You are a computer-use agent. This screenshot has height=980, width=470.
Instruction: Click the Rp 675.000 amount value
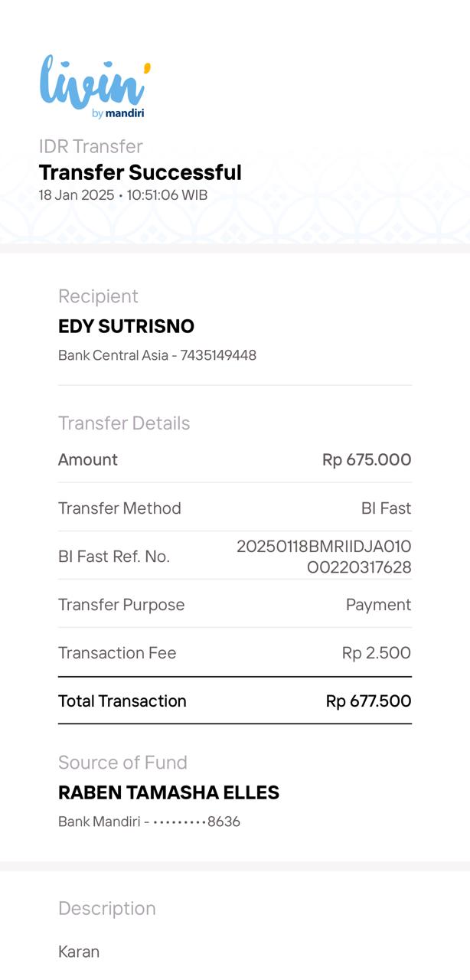point(367,460)
